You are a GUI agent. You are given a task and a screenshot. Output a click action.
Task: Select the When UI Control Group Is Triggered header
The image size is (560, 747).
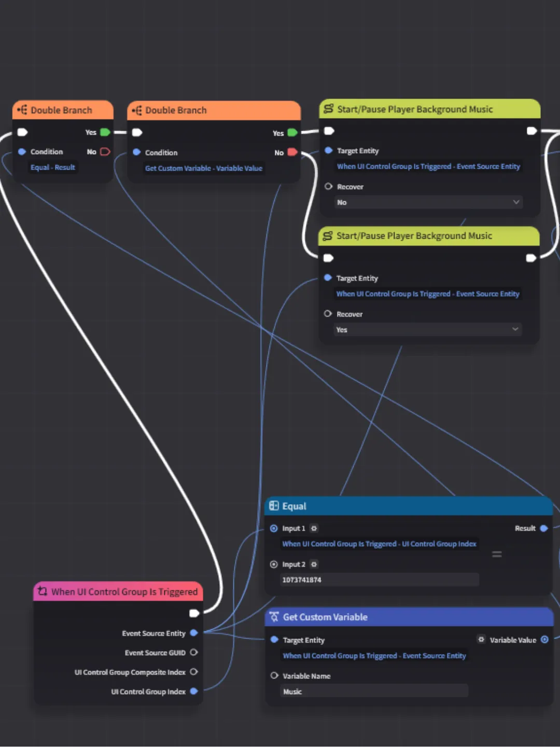click(x=118, y=591)
